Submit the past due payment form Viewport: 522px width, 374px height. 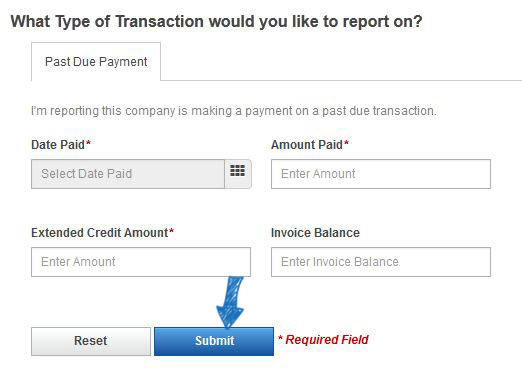click(214, 341)
